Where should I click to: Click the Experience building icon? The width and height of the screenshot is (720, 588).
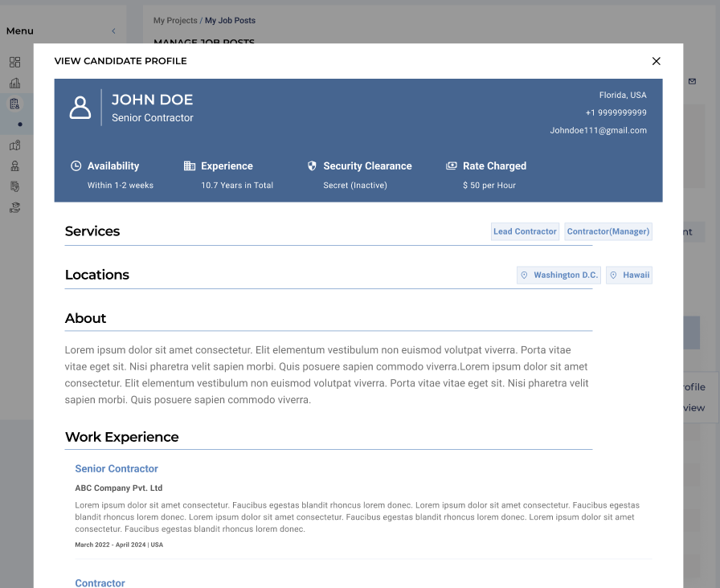[190, 166]
